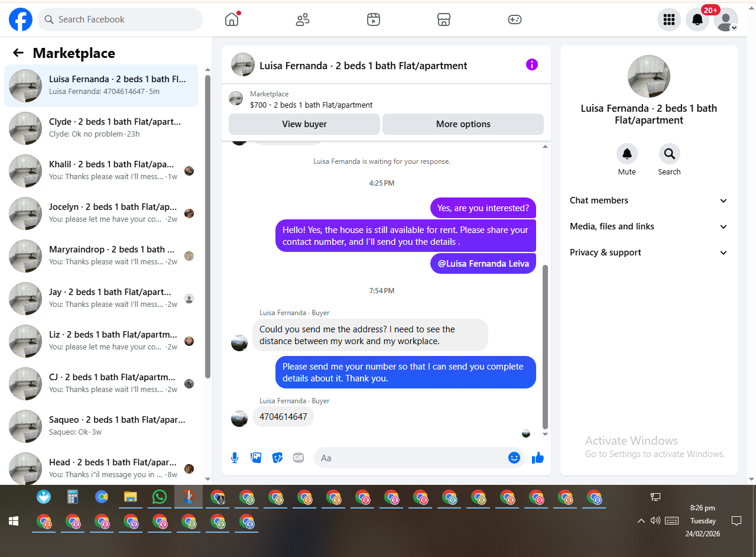
Task: Open the $700 - 2 beds listing link
Action: (311, 105)
